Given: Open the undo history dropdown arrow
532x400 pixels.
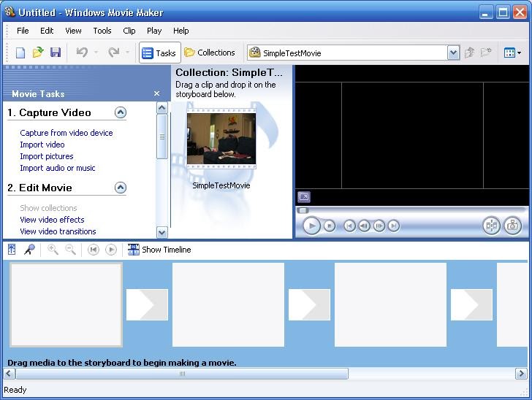Looking at the screenshot, I should coord(96,53).
